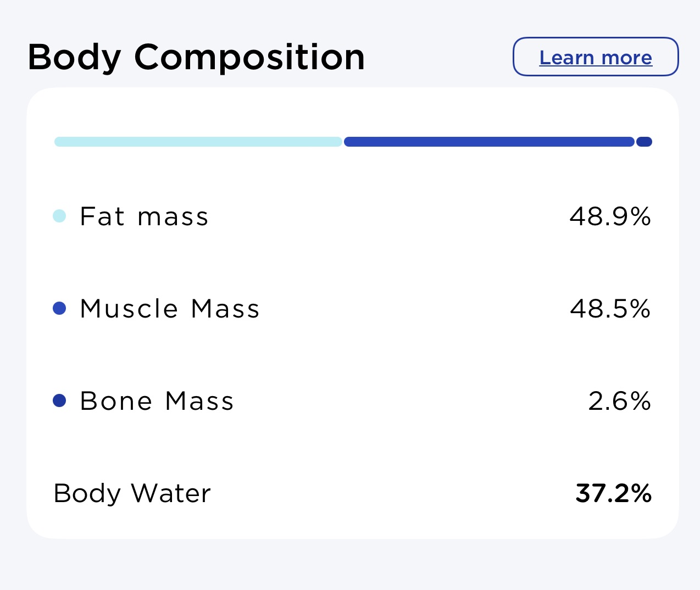Click the word "Body" in the section title
This screenshot has width=700, height=590.
pyautogui.click(x=74, y=57)
